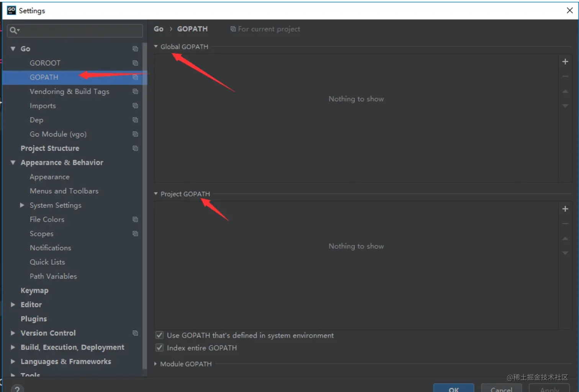Viewport: 579px width, 392px height.
Task: Click the Go breadcrumb in the header
Action: (159, 29)
